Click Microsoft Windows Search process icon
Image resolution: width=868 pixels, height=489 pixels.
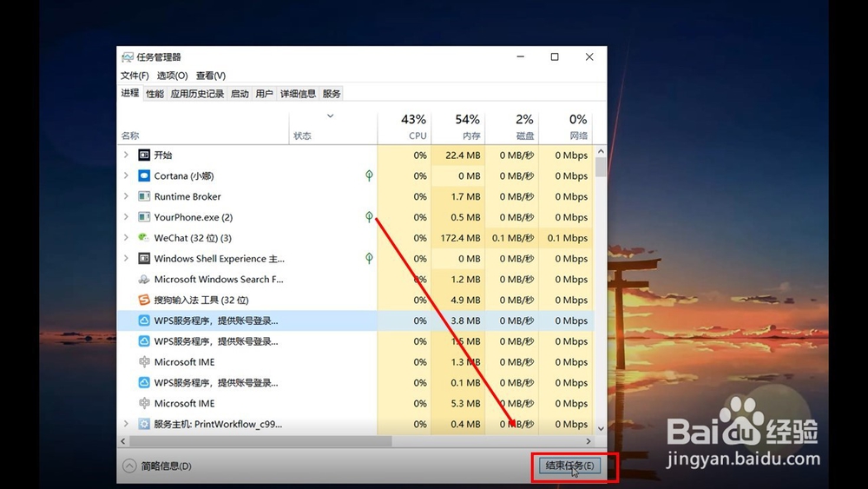(x=144, y=279)
